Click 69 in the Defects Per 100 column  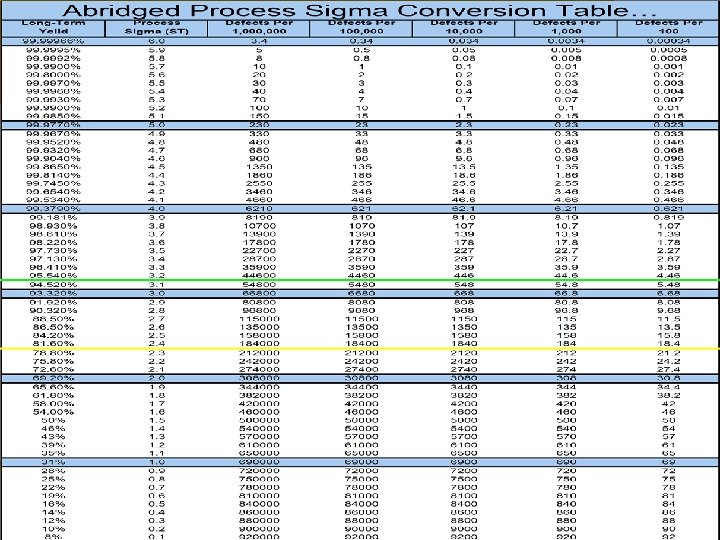[669, 462]
